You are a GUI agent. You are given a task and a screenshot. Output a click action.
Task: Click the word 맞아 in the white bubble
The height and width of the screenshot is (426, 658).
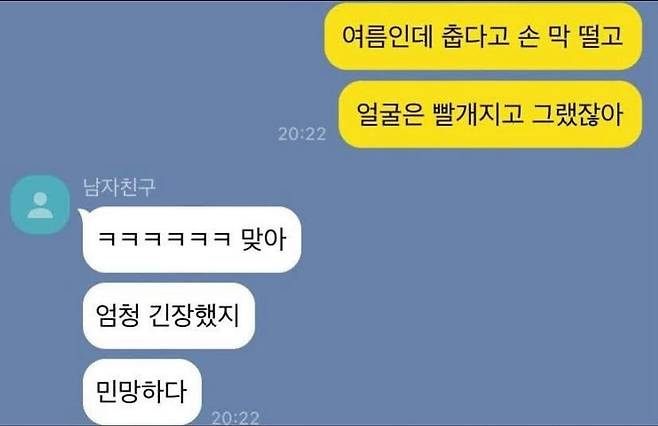click(264, 239)
